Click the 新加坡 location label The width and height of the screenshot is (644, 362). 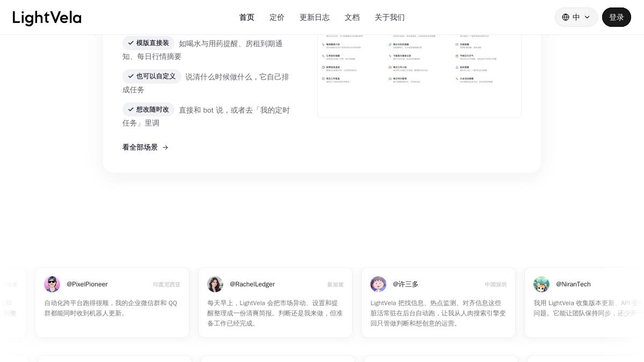click(x=335, y=285)
